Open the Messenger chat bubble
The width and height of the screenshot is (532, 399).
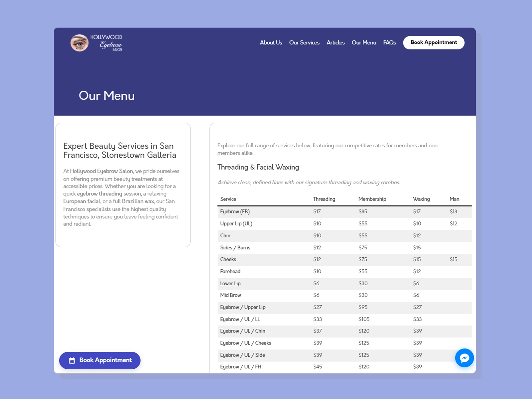click(464, 358)
